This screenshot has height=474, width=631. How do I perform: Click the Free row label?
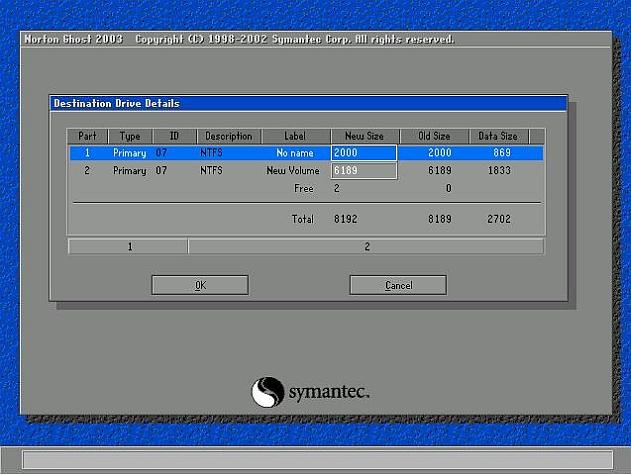[x=304, y=188]
